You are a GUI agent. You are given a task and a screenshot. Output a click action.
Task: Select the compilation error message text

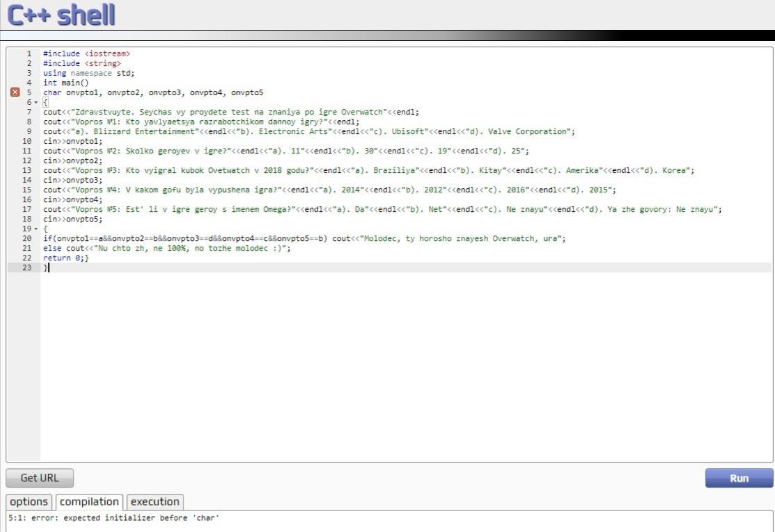(x=114, y=517)
